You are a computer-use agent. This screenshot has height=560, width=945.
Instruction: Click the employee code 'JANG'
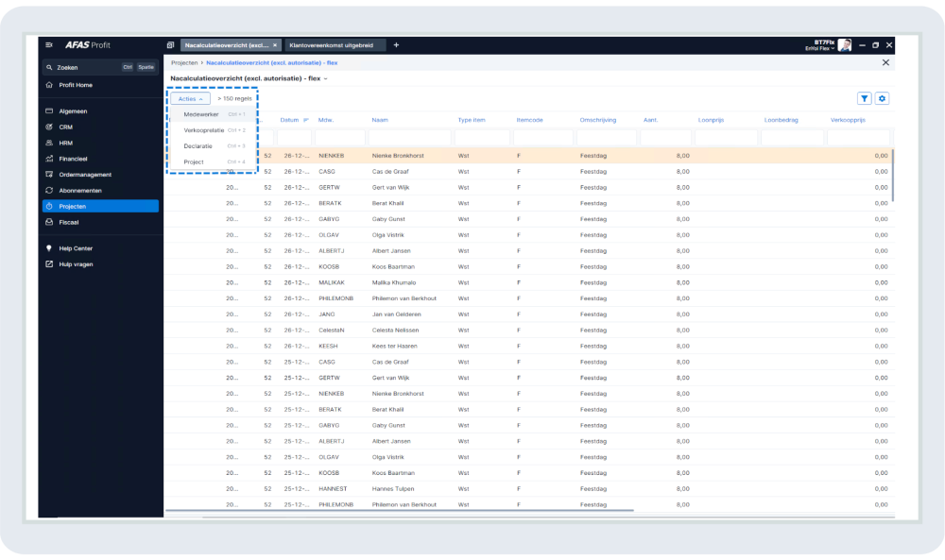pos(327,314)
